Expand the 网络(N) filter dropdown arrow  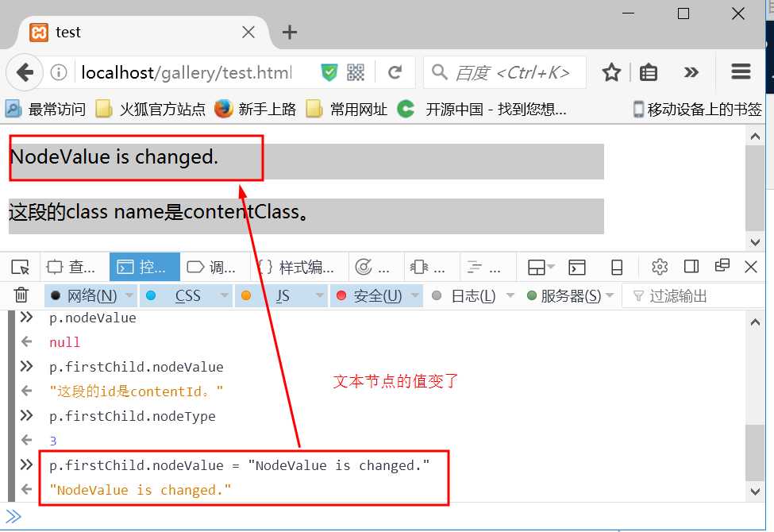click(x=129, y=295)
